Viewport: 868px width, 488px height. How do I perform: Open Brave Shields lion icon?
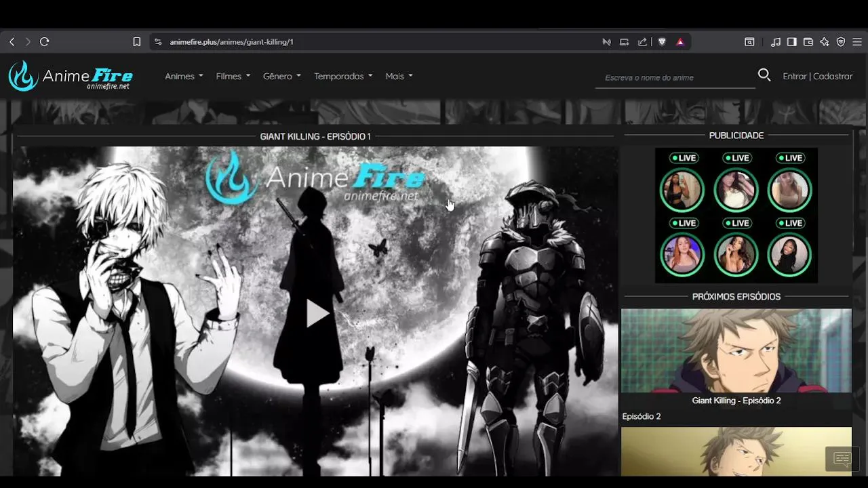pos(662,42)
